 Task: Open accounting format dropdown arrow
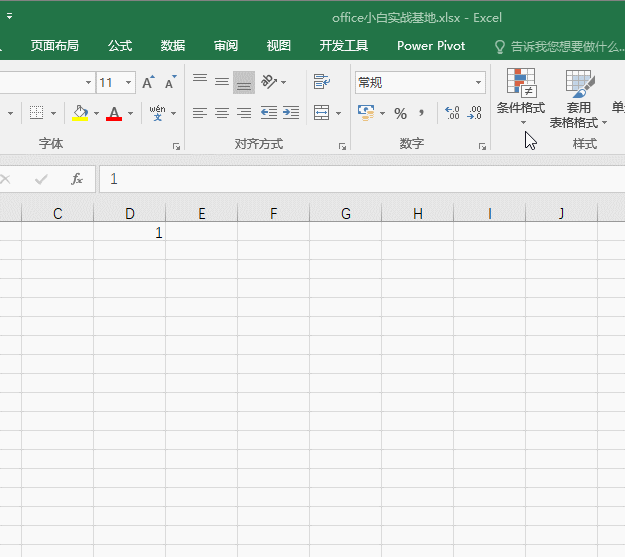(x=382, y=114)
